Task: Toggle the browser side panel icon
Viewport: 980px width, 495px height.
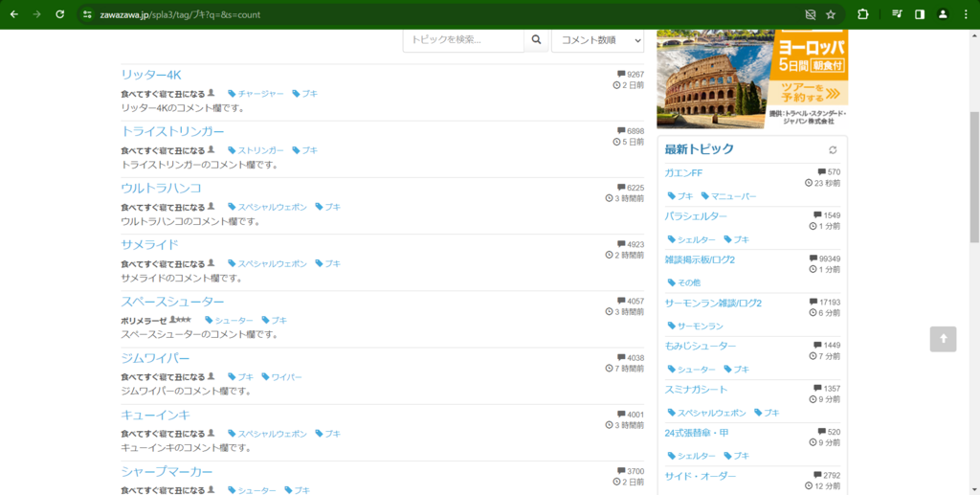Action: (x=920, y=14)
